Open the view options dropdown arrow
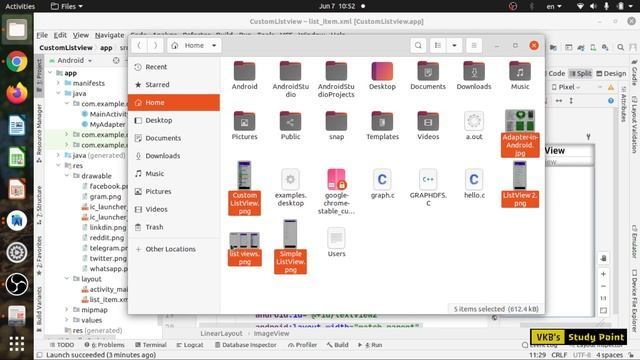Viewport: 640px width, 360px height. 454,45
